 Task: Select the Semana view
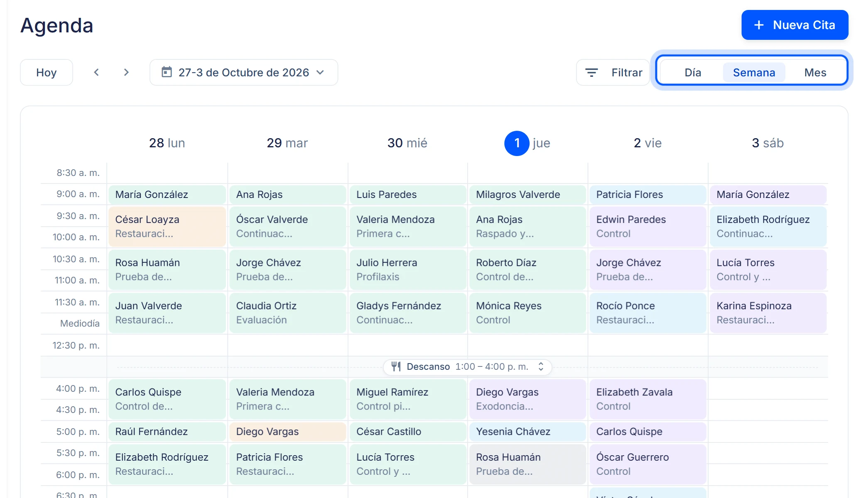point(754,73)
